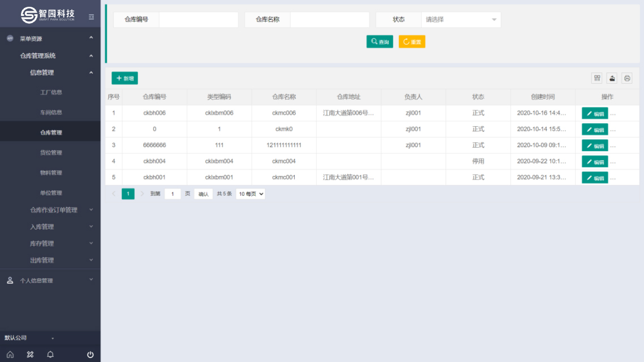Viewport: 644px width, 362px height.
Task: Collapse the sidebar using the top menu icon
Action: 91,17
